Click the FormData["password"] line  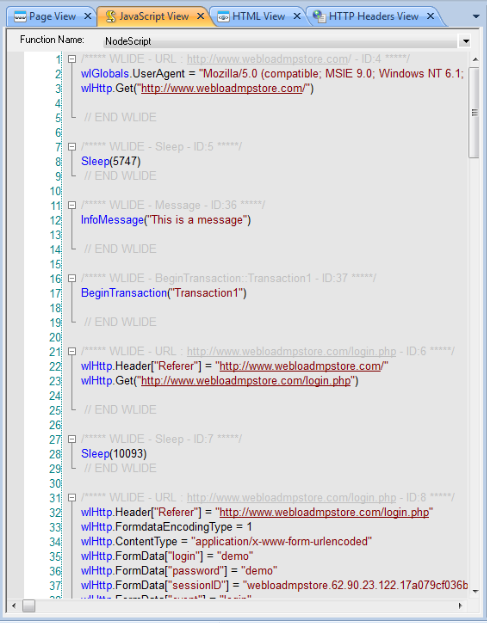pos(179,571)
